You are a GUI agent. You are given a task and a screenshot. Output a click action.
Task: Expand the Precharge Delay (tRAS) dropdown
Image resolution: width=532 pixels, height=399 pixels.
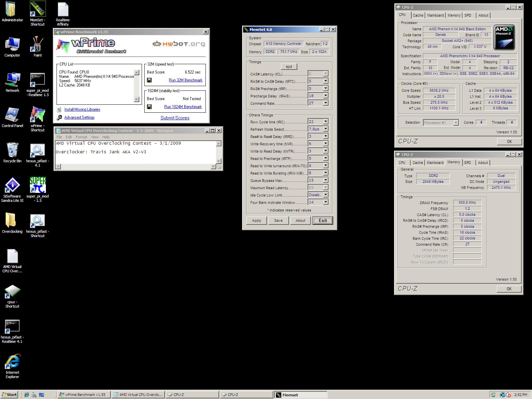pos(326,96)
